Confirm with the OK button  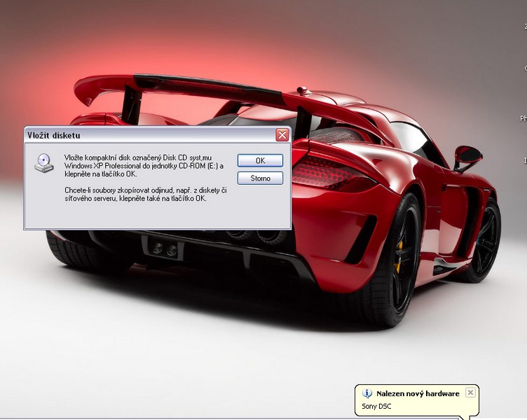[x=260, y=160]
